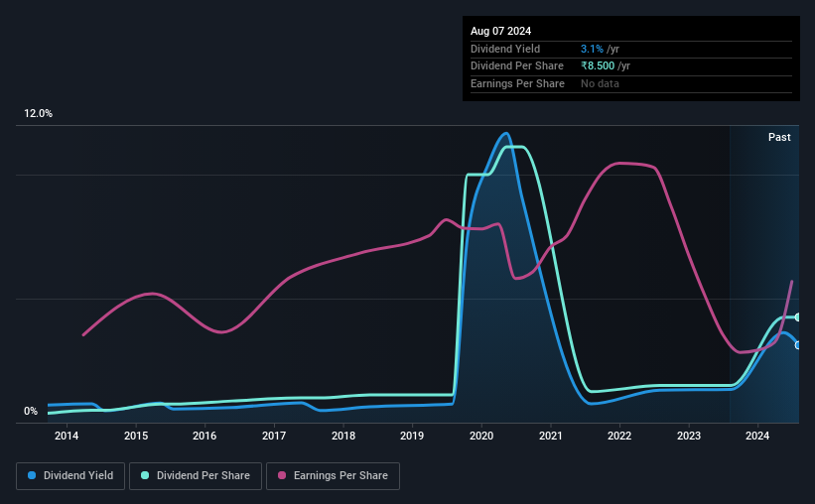Image resolution: width=815 pixels, height=504 pixels.
Task: Toggle the Dividend Yield legend series
Action: click(x=70, y=476)
